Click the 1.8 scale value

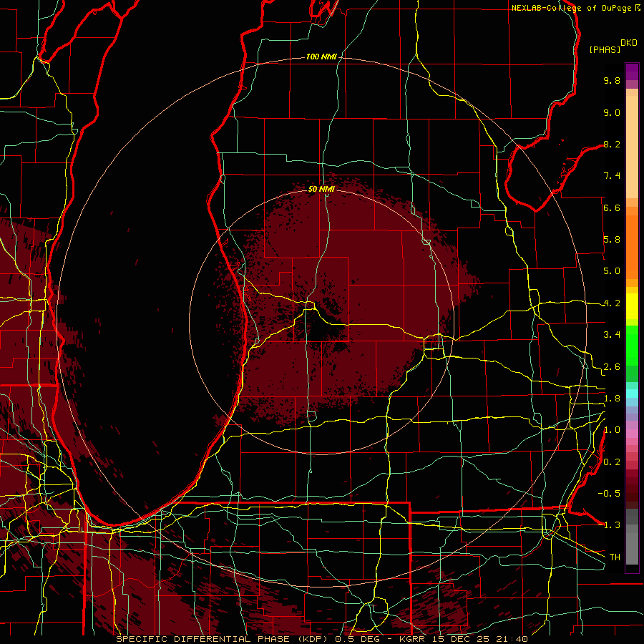coord(612,399)
